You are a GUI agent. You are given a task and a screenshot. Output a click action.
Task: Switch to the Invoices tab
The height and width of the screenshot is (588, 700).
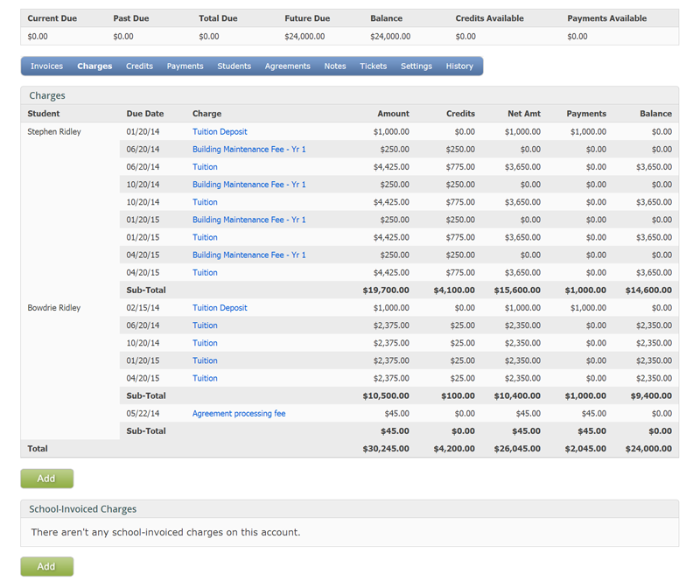tap(45, 66)
